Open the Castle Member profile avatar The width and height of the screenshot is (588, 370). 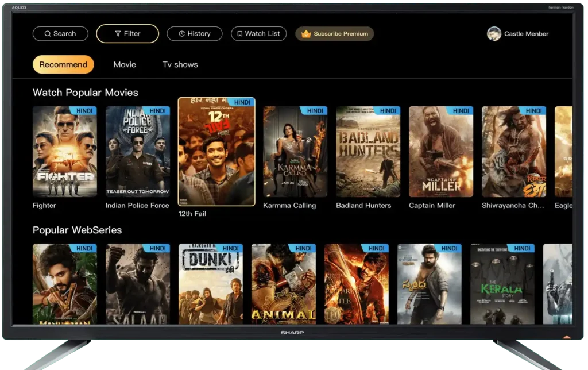click(x=494, y=34)
